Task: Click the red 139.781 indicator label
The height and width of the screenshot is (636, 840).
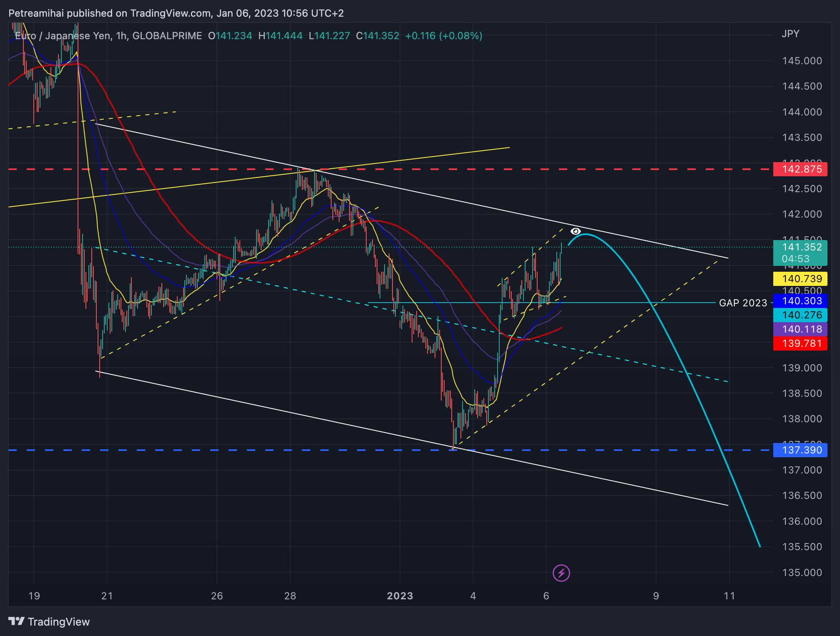Action: click(800, 343)
